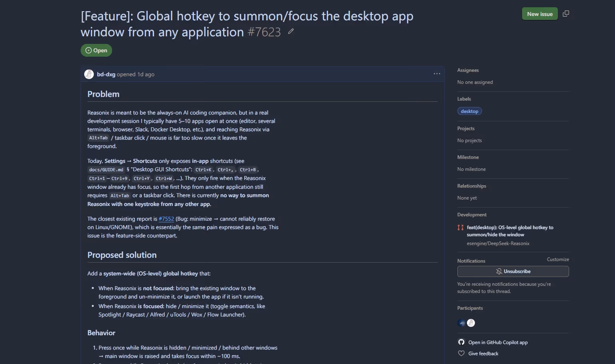Copy the issue link using the copy icon

(566, 14)
